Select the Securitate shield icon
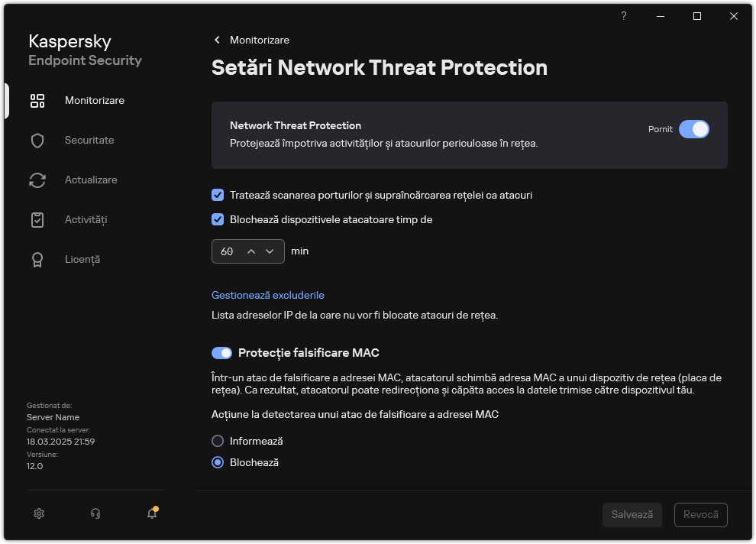The width and height of the screenshot is (756, 544). click(37, 140)
